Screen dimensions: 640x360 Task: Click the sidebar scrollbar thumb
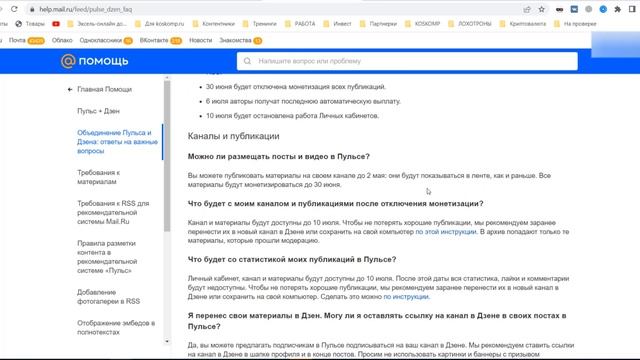tap(167, 156)
